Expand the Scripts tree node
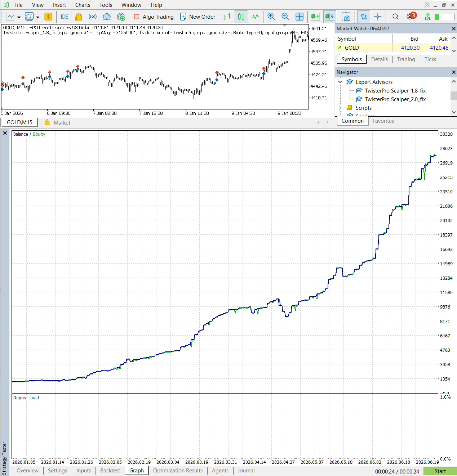Viewport: 457px width, 476px height. 340,108
